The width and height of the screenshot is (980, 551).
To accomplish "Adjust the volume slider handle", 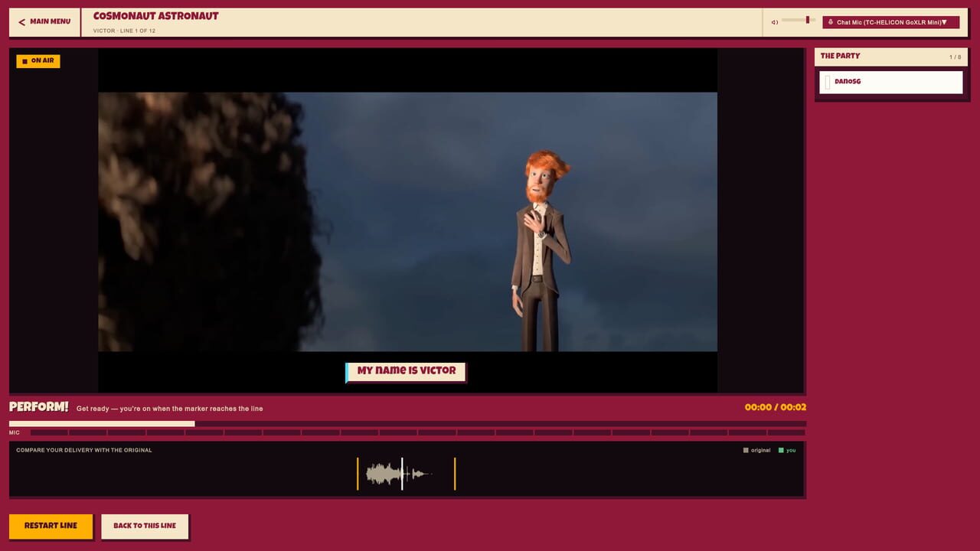I will [807, 20].
